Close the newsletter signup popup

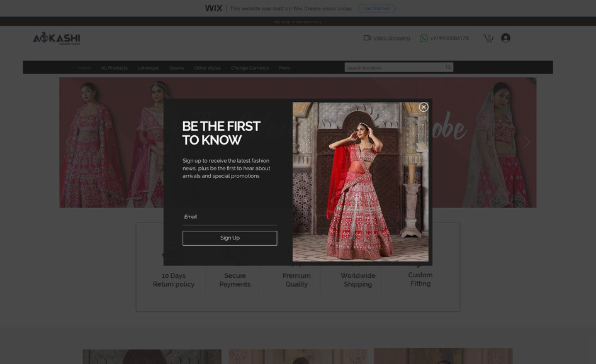click(x=424, y=107)
